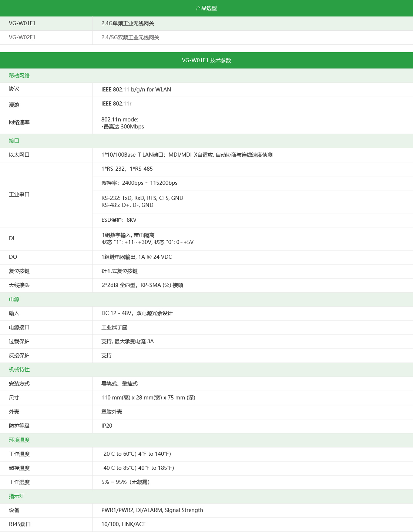
Task: Select the '导轨式、壁挂式' value
Action: pyautogui.click(x=120, y=384)
